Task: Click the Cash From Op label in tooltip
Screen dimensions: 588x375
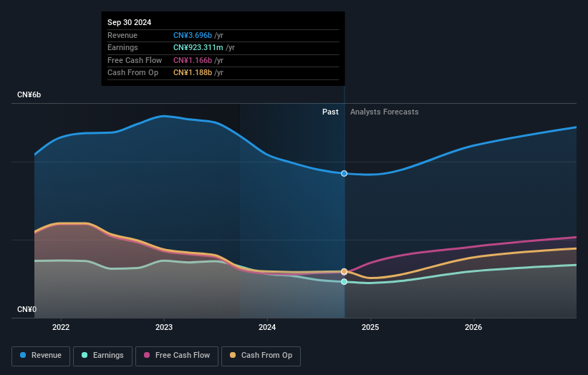Action: coord(132,73)
